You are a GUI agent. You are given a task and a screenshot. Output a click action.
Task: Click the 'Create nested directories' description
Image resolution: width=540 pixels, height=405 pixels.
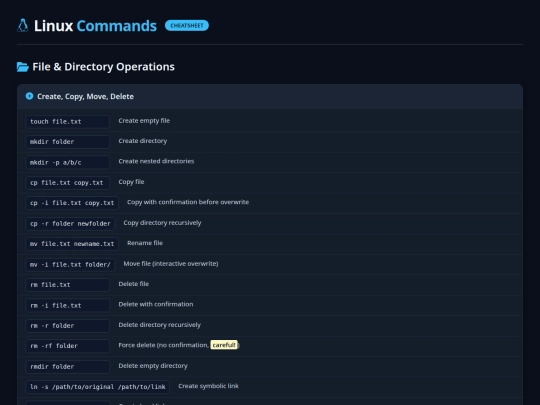[x=156, y=161]
